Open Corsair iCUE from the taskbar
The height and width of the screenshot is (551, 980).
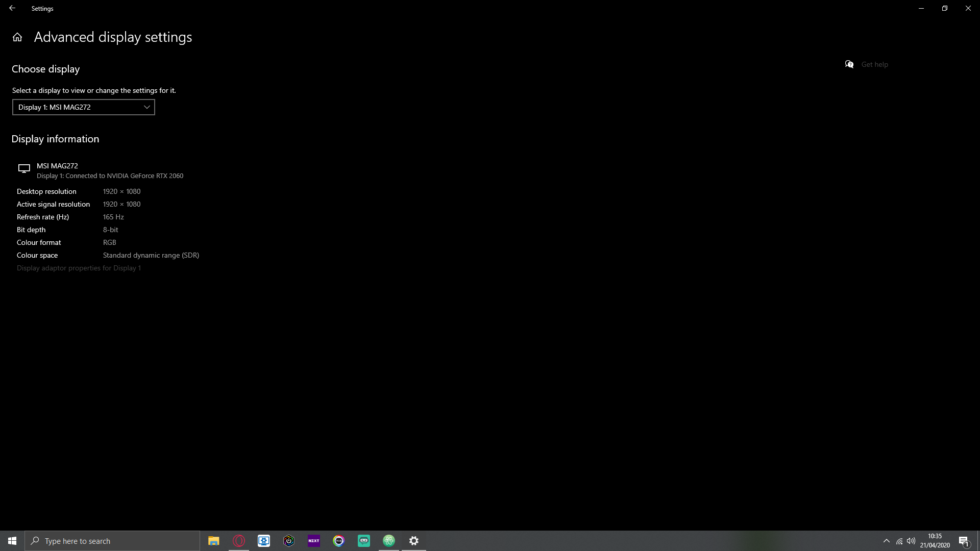tap(289, 541)
